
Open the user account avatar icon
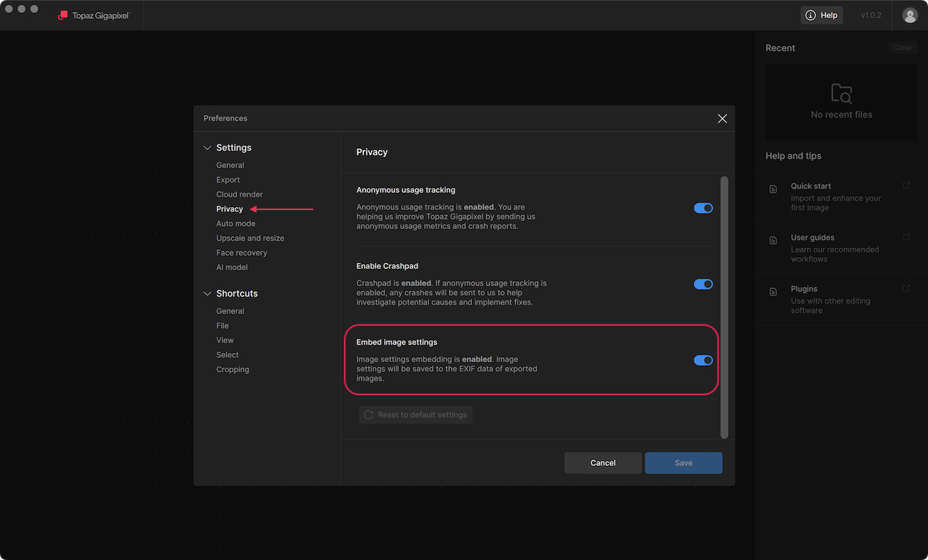point(910,15)
